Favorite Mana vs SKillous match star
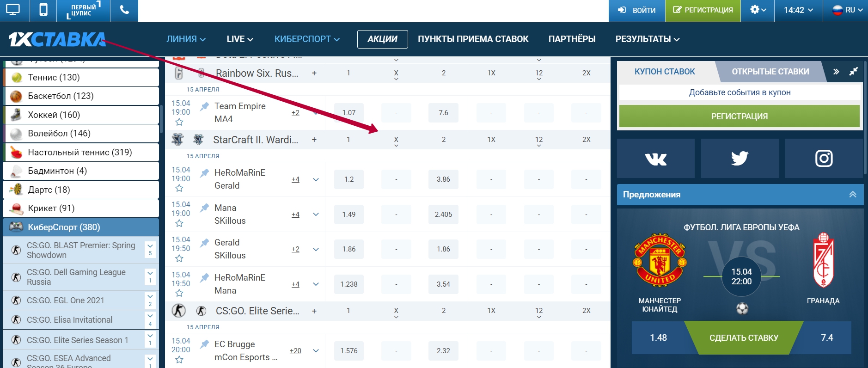This screenshot has width=868, height=368. point(179,223)
